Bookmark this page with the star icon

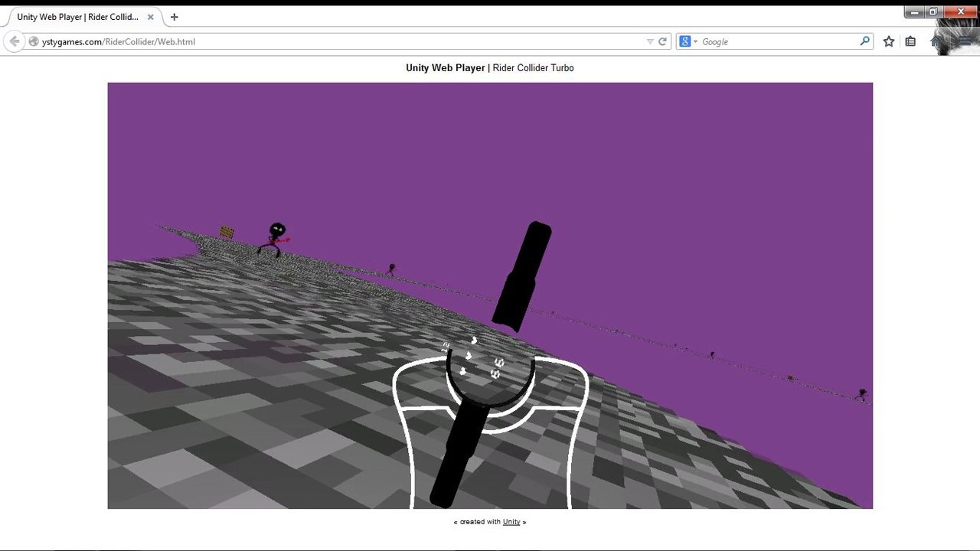pos(889,41)
